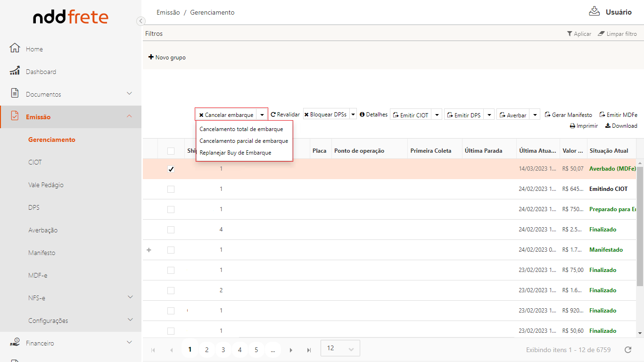Click the download tray icon beside Usuário

(x=594, y=12)
